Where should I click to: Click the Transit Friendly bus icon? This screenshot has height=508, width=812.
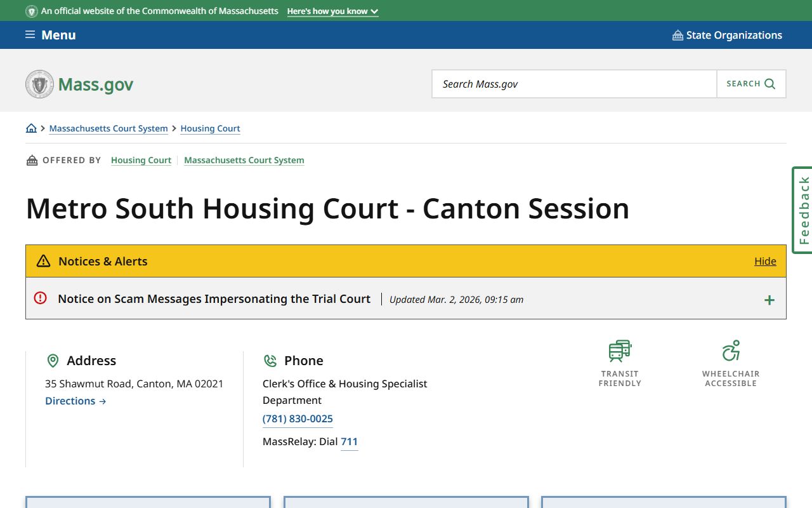620,351
